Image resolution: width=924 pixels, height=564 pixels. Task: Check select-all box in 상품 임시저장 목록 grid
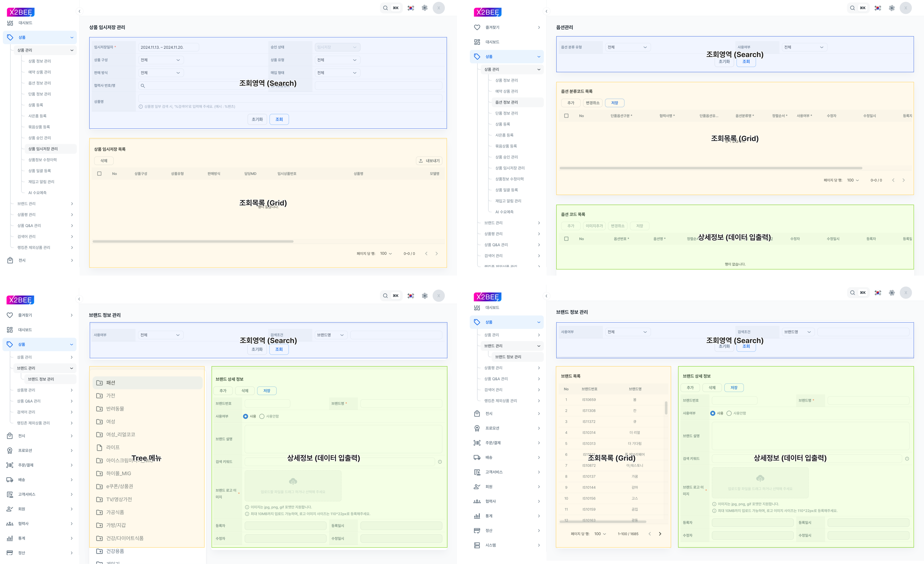coord(99,174)
